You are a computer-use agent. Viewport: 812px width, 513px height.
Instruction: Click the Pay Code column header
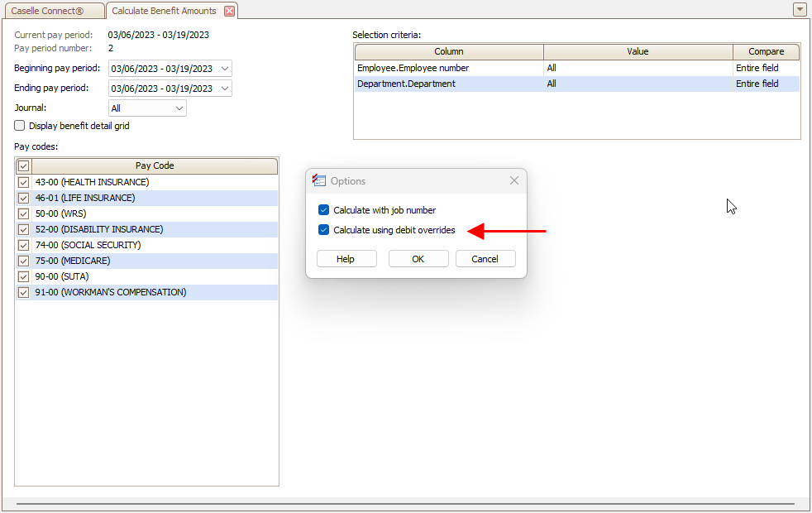pos(155,165)
